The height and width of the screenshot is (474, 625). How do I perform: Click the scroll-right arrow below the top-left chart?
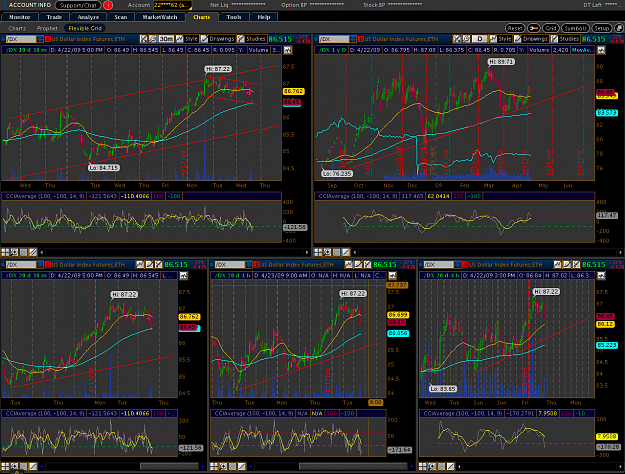tap(307, 252)
